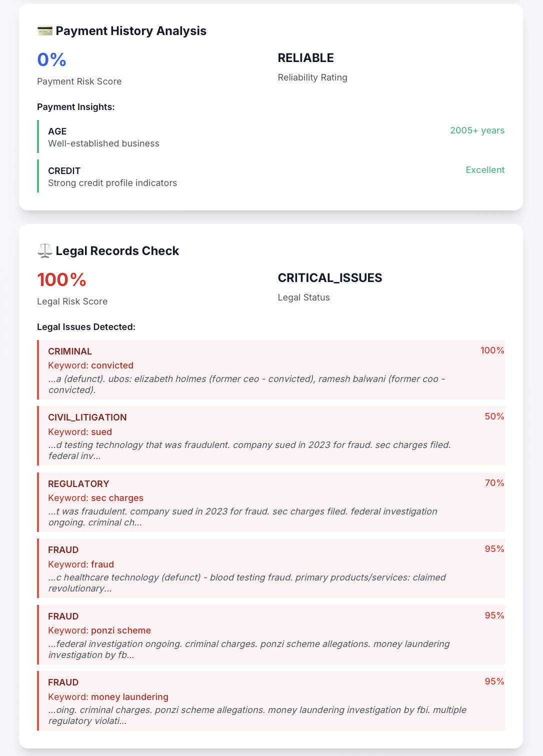Click the scales icon beside Legal Records
This screenshot has height=756, width=543.
(44, 251)
